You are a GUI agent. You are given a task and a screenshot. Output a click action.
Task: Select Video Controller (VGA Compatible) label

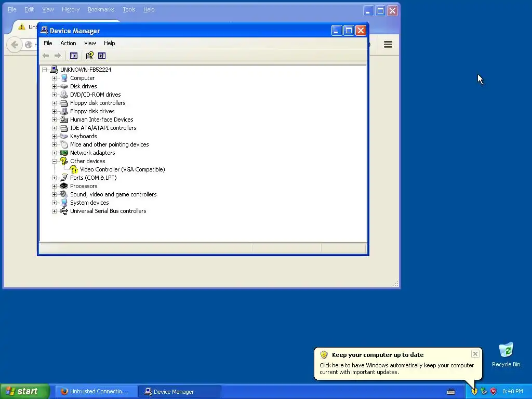(x=123, y=169)
